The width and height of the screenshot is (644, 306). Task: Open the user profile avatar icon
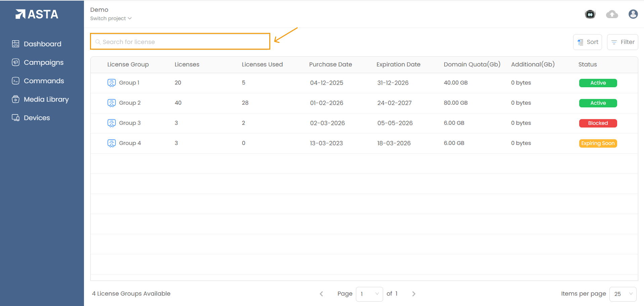(633, 14)
